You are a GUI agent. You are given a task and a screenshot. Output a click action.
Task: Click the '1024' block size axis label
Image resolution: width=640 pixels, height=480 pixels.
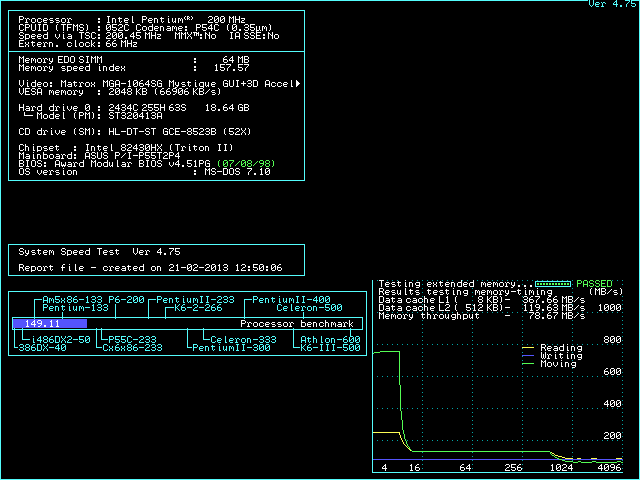561,468
